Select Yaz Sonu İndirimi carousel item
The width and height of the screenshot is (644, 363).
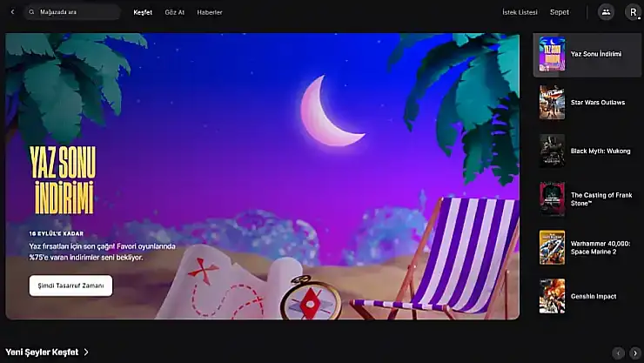(x=587, y=55)
